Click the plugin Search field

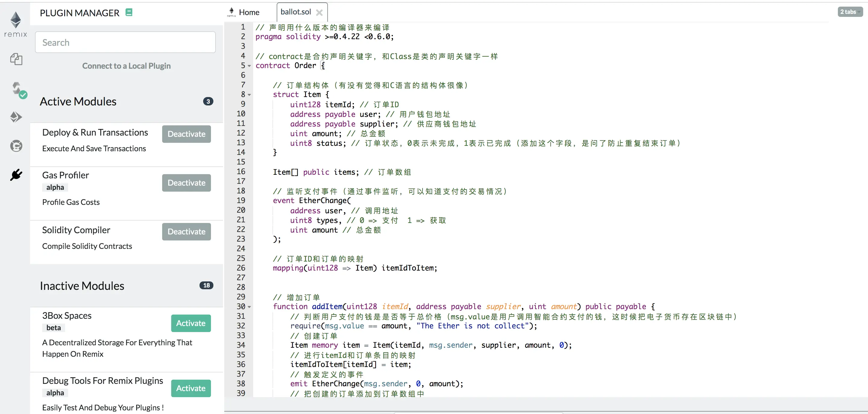coord(125,42)
